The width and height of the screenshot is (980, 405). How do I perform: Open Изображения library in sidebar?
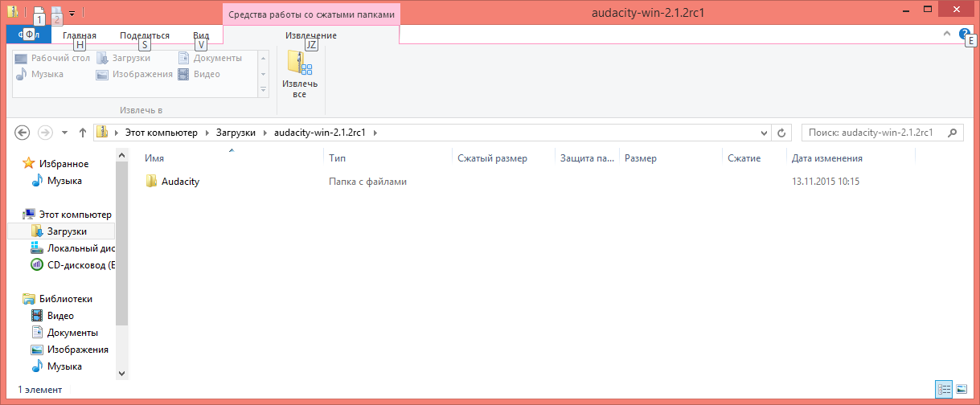click(x=70, y=350)
